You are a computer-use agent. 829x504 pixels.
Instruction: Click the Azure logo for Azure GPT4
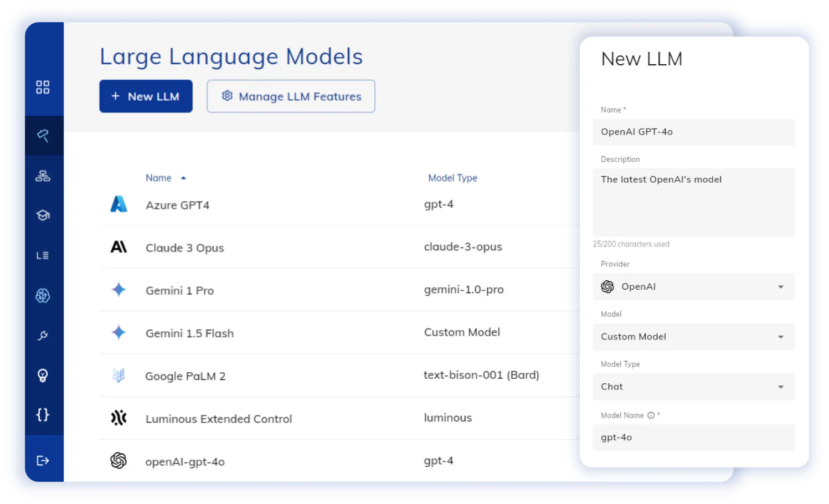[119, 204]
